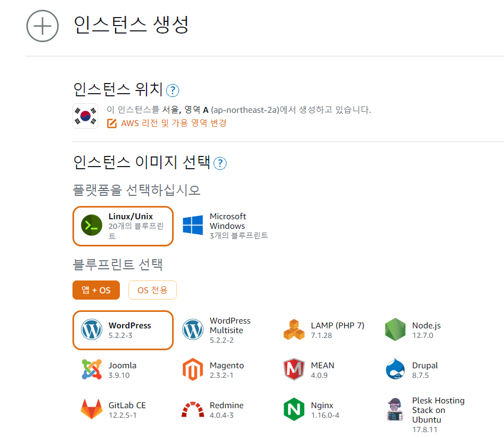Click the Joomla logo icon

tap(92, 369)
